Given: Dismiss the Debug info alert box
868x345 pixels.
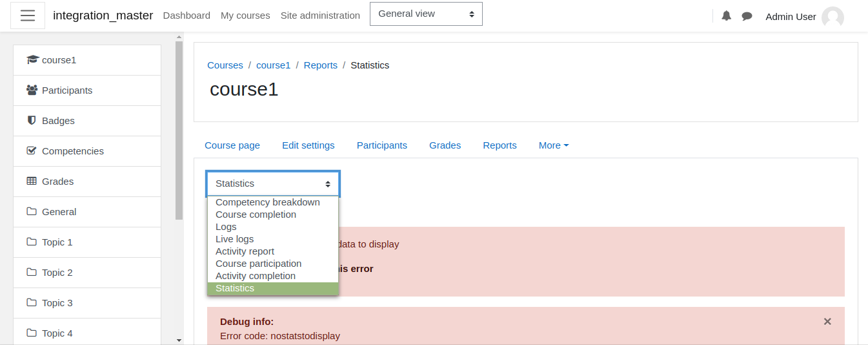Looking at the screenshot, I should 827,321.
